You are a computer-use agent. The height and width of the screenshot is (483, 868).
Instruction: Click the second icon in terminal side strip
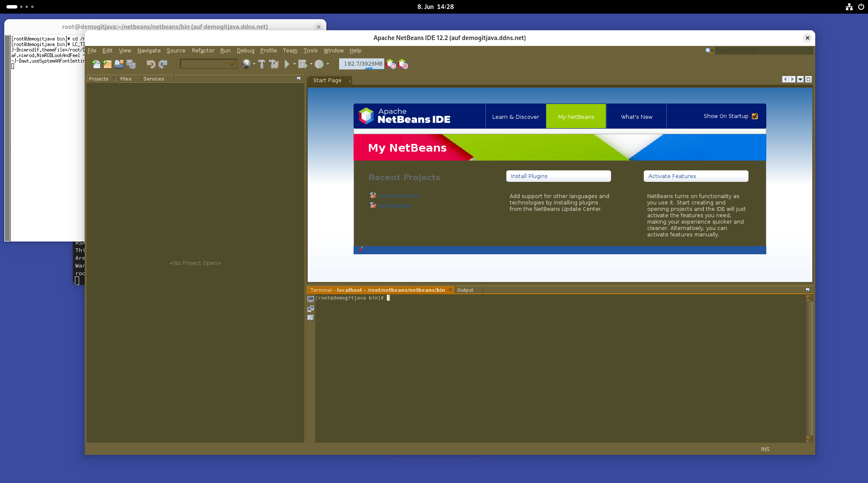click(311, 309)
